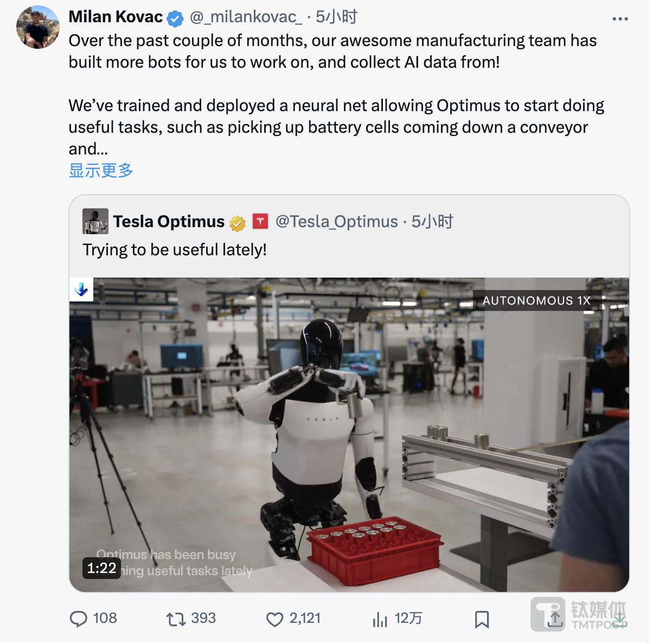Click the 1:22 video duration label
The width and height of the screenshot is (653, 644).
pos(101,568)
